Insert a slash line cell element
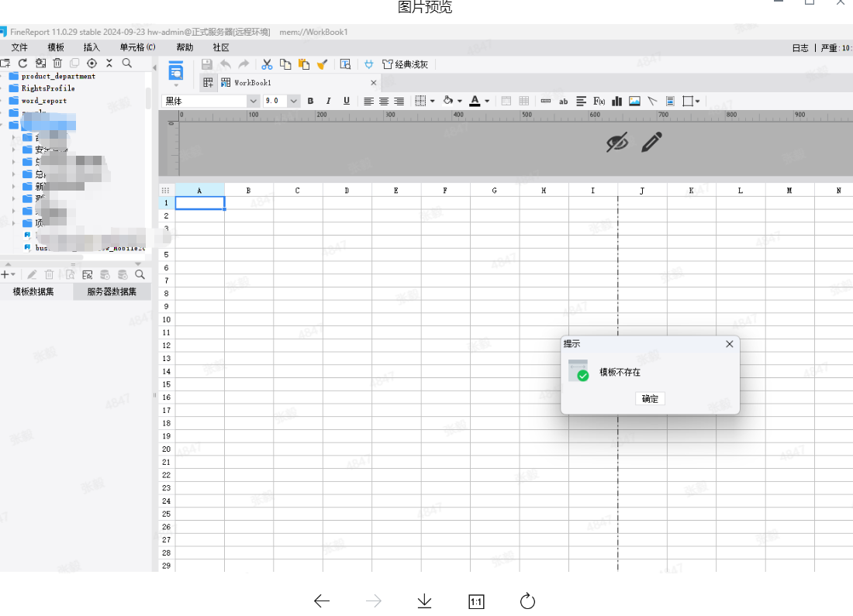This screenshot has width=853, height=616. (x=652, y=102)
